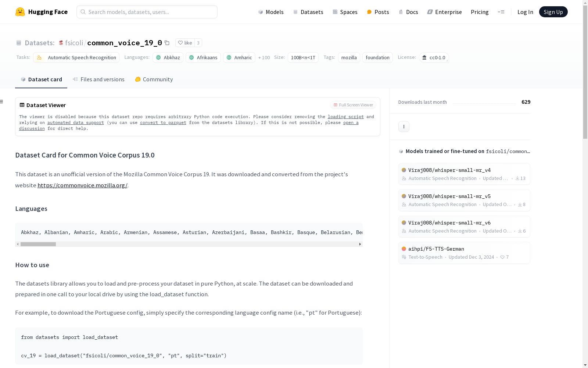This screenshot has height=368, width=588.
Task: Click the Sign Up button
Action: [x=553, y=12]
